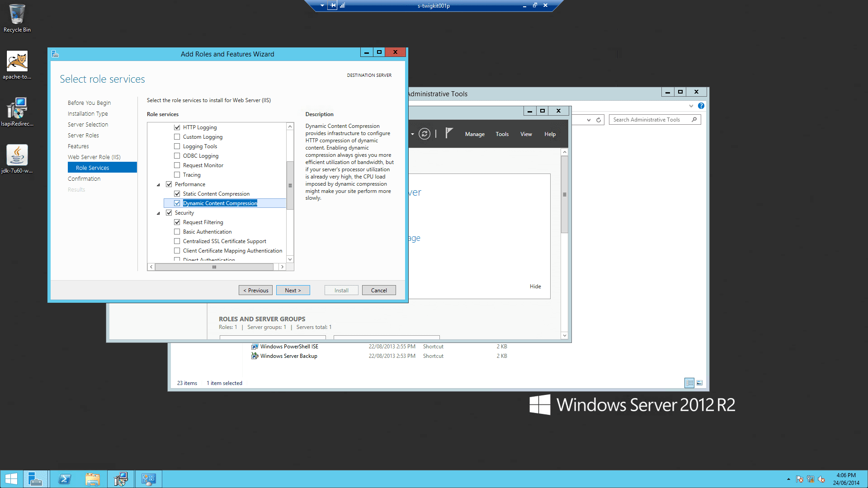Screen dimensions: 868x488
Task: Click the Next button in the wizard
Action: 293,290
